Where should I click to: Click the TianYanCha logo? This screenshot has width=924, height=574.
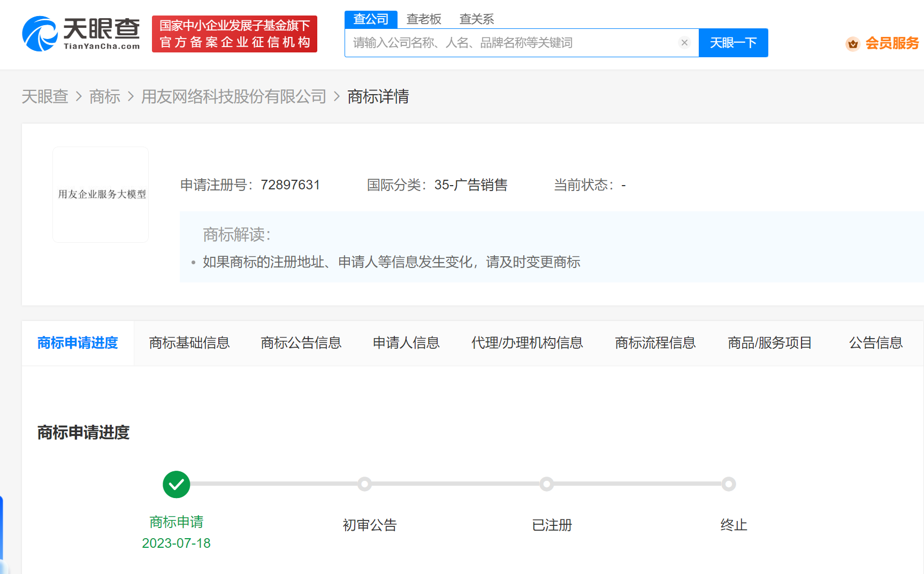click(81, 34)
